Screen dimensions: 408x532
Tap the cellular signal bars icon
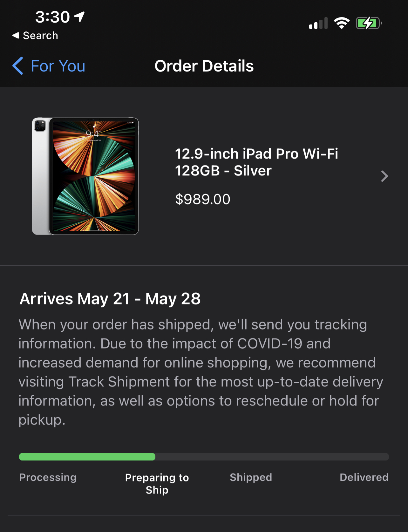point(318,24)
